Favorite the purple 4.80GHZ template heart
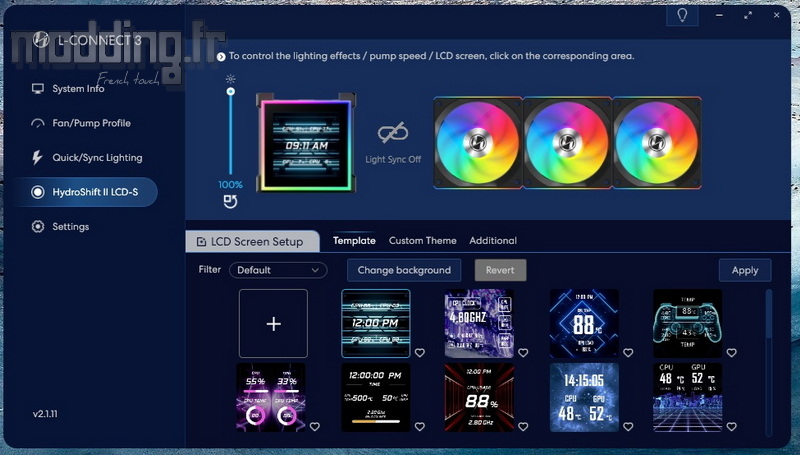 [x=524, y=352]
